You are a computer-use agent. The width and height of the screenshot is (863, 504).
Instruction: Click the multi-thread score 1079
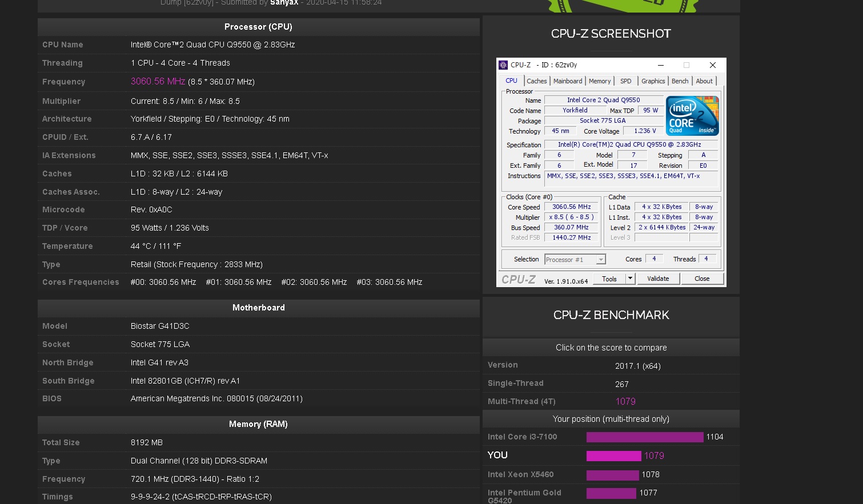[625, 401]
